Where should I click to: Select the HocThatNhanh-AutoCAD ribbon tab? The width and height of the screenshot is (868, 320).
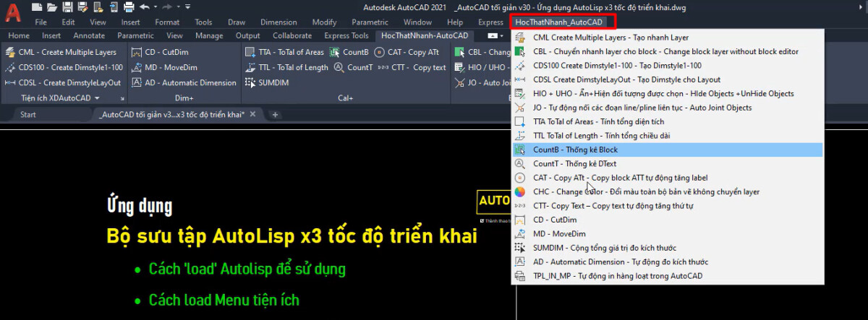point(425,35)
